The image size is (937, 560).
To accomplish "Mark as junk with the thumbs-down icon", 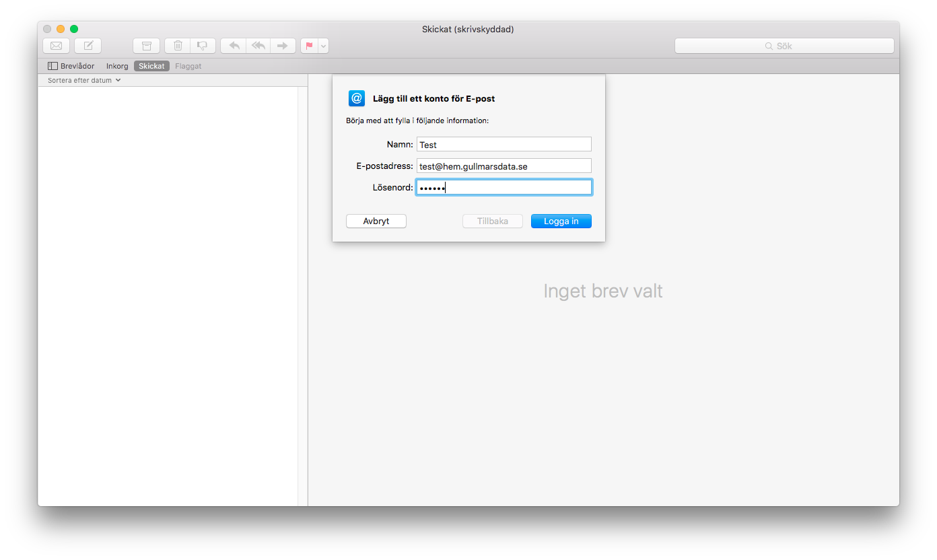I will pos(203,46).
